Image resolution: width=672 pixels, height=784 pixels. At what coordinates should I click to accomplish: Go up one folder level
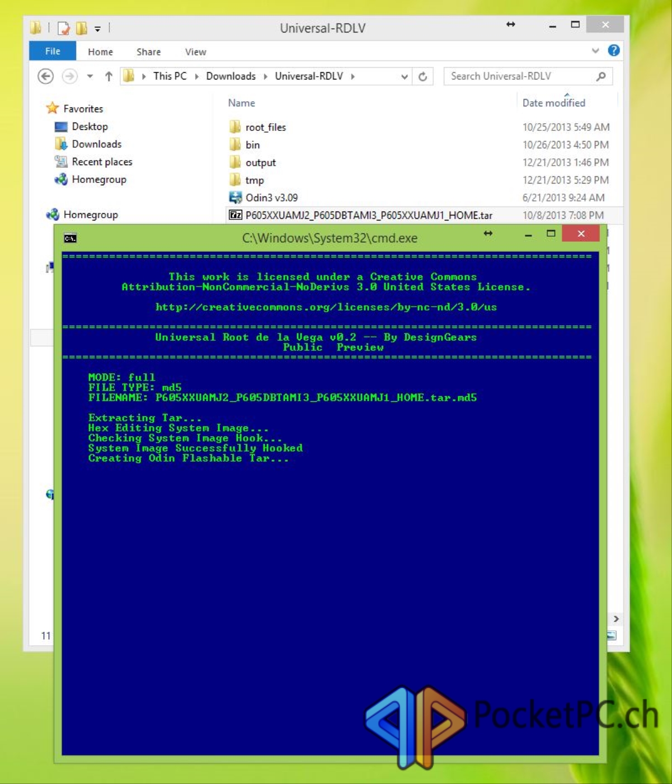tap(109, 76)
